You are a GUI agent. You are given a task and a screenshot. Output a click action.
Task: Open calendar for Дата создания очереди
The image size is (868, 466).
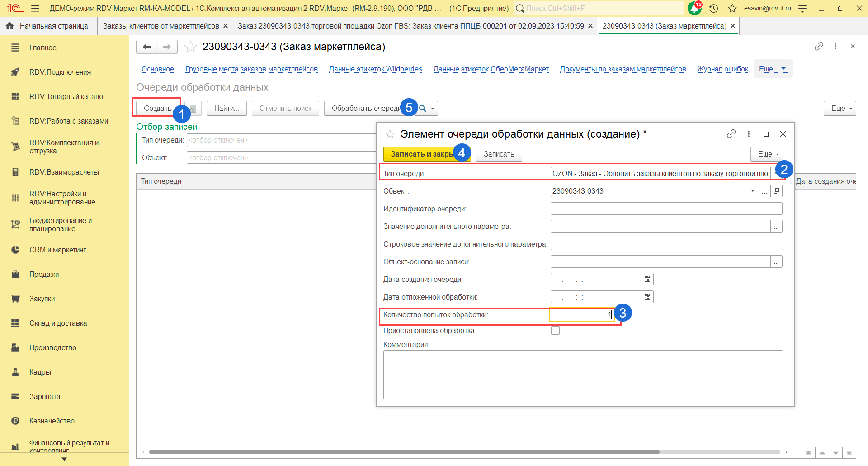[x=647, y=279]
